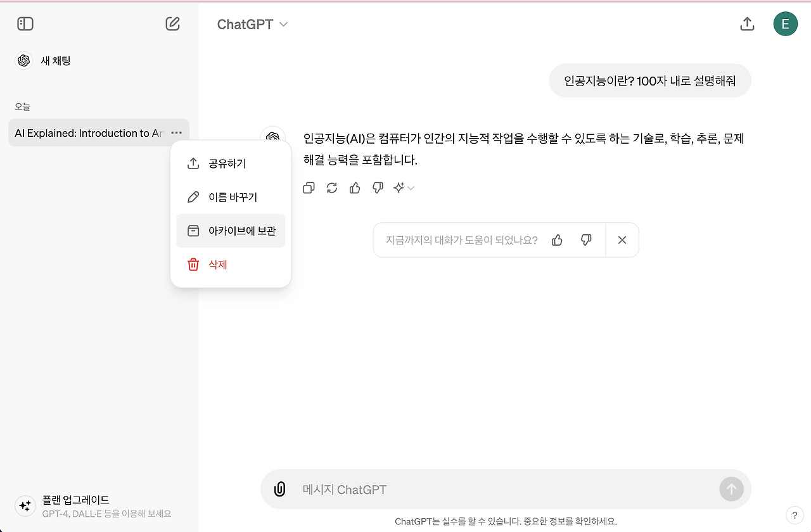Start a new chat with the compose icon

point(172,24)
